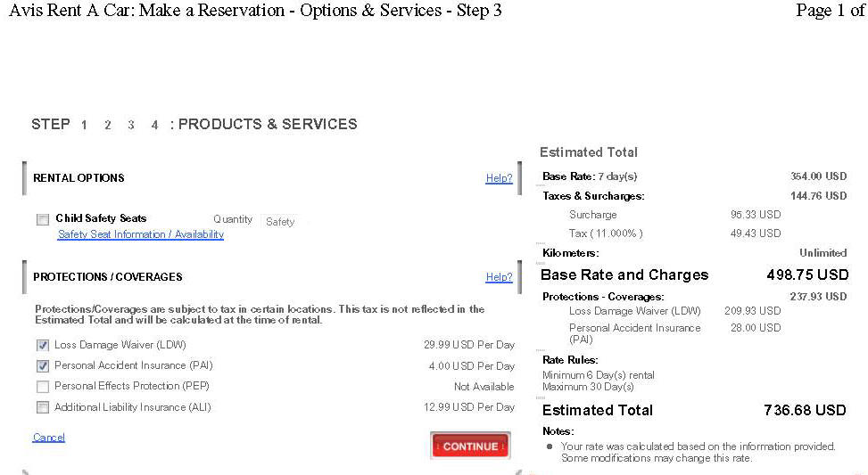Click the Maximum 30 Day(s) rule
Screen dimensions: 868x475
588,387
